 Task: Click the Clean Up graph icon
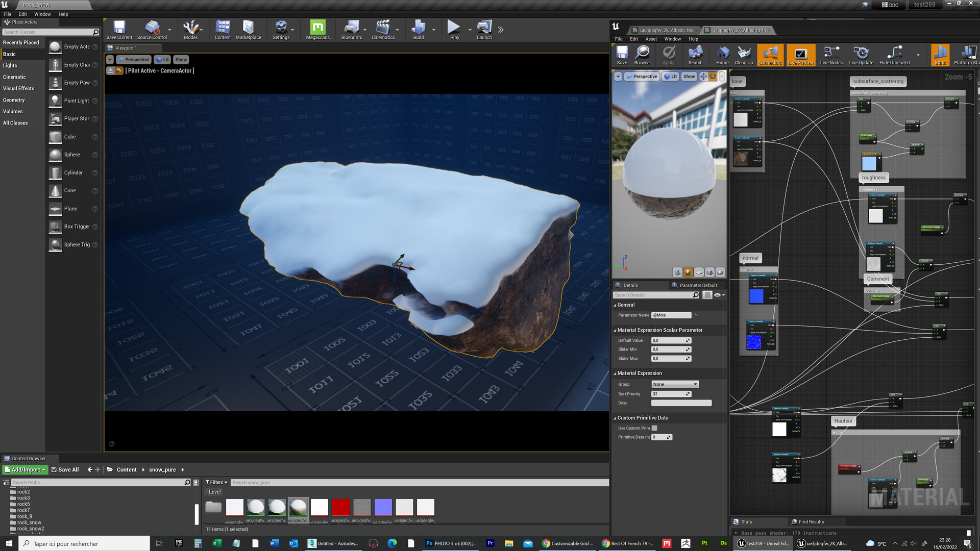coord(743,54)
